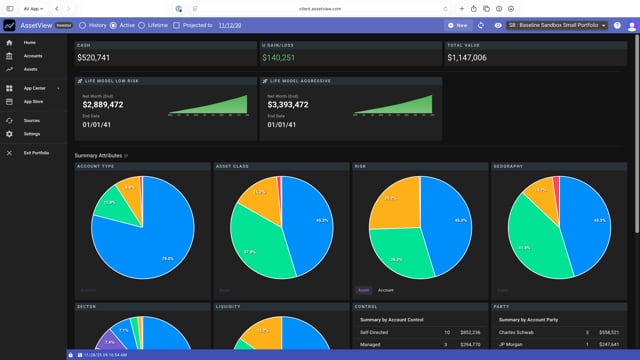640x360 pixels.
Task: Click the Life Model Aggressive growth chart
Action: pyautogui.click(x=393, y=105)
